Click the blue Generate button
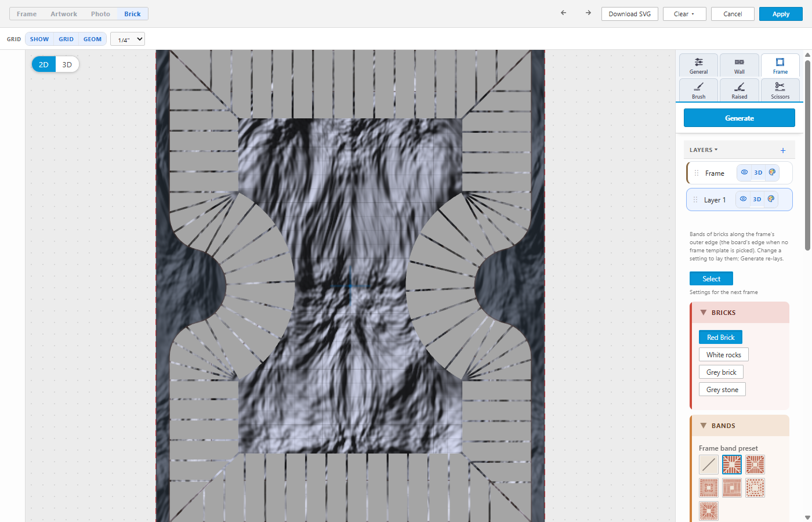Image resolution: width=812 pixels, height=522 pixels. coord(739,118)
